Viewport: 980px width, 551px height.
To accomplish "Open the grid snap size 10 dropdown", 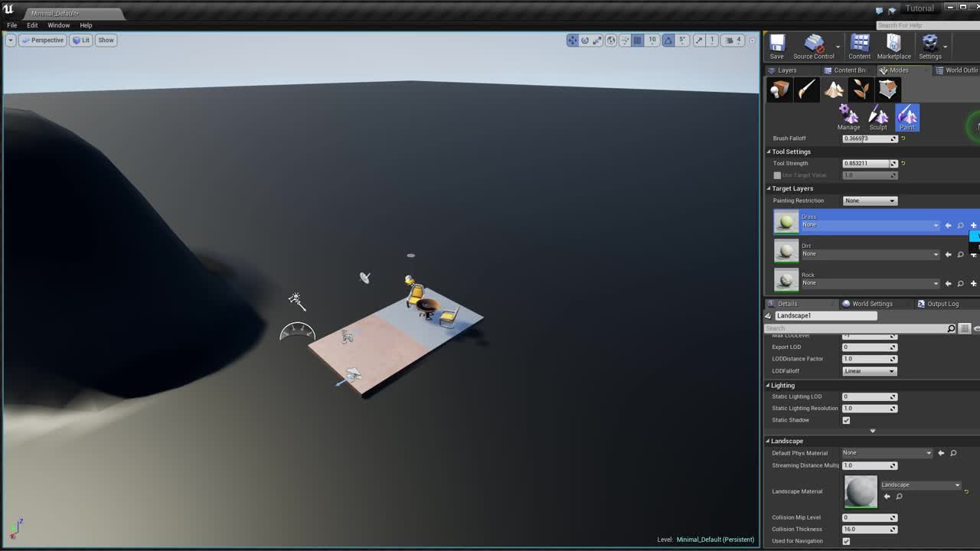I will [652, 41].
